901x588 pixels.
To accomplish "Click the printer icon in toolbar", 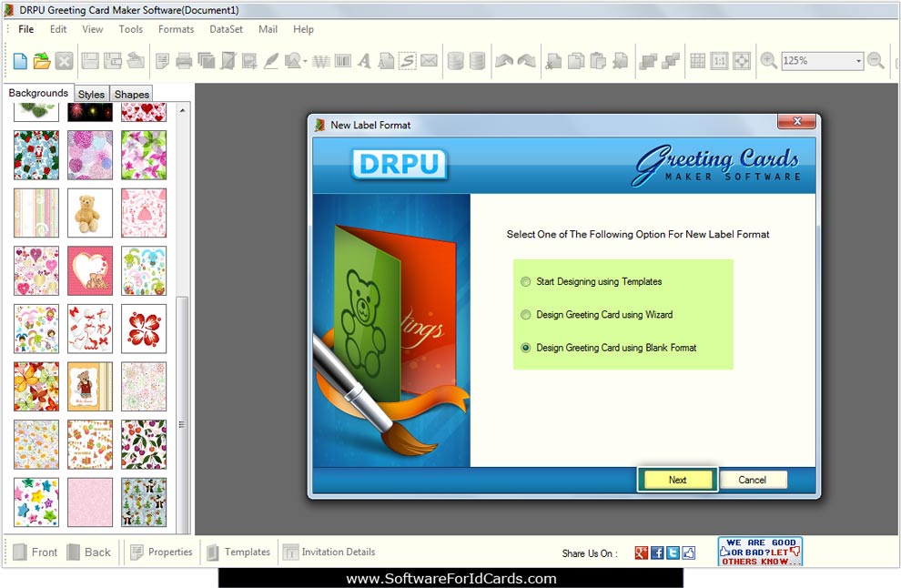I will (184, 60).
